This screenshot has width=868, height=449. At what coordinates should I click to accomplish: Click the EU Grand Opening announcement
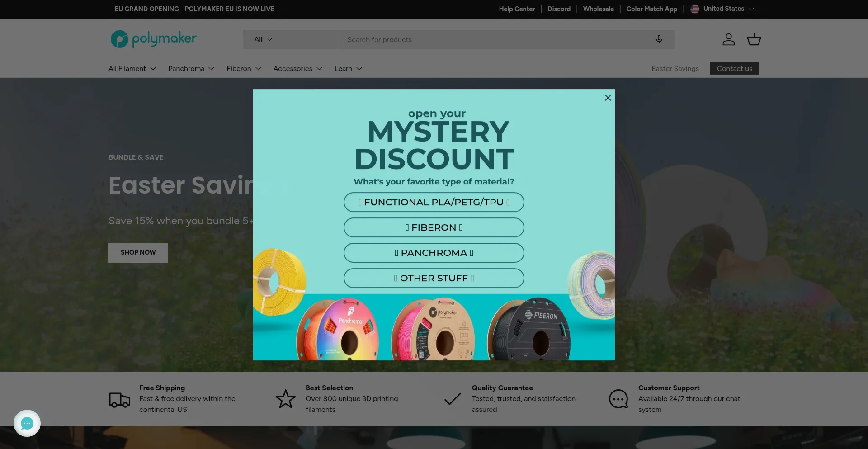[x=194, y=9]
